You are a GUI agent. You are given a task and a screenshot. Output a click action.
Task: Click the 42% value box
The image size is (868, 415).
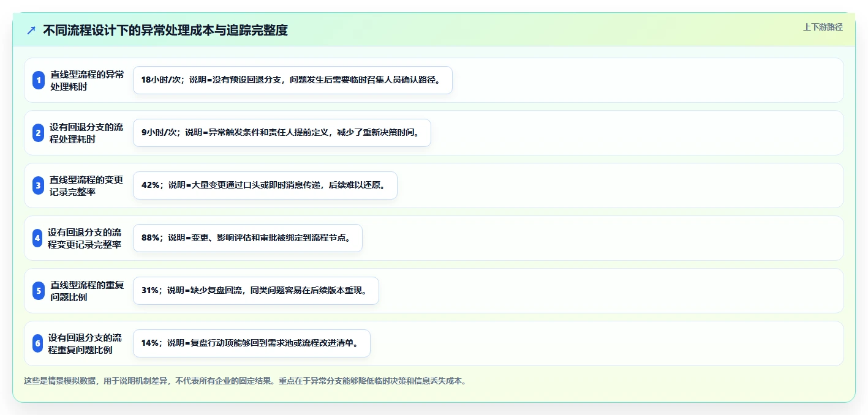[x=265, y=185]
